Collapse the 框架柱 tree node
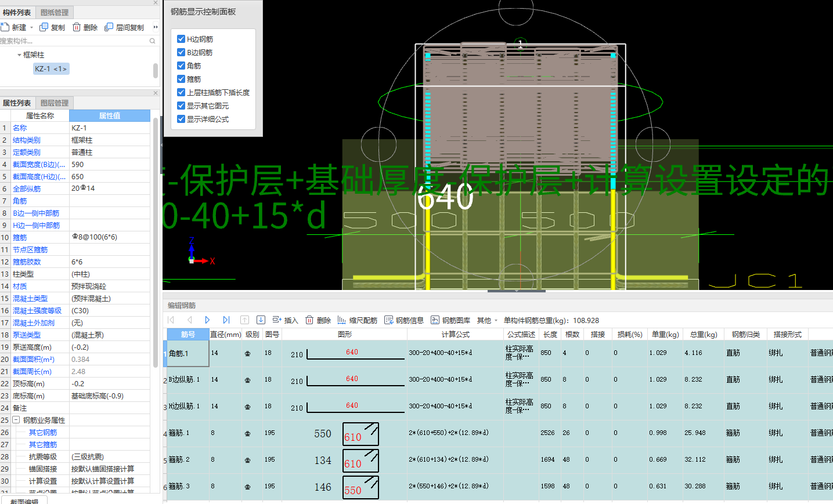833x504 pixels. tap(19, 55)
